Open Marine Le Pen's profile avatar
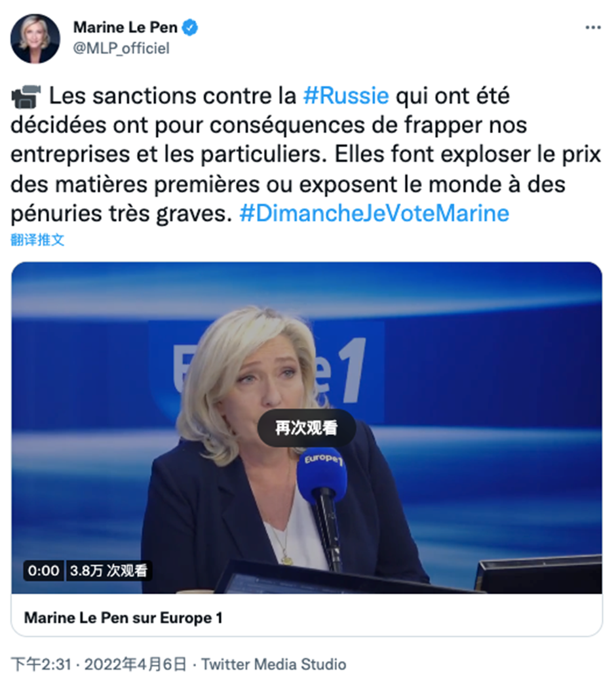Screen dimensions: 616x686 (35, 39)
